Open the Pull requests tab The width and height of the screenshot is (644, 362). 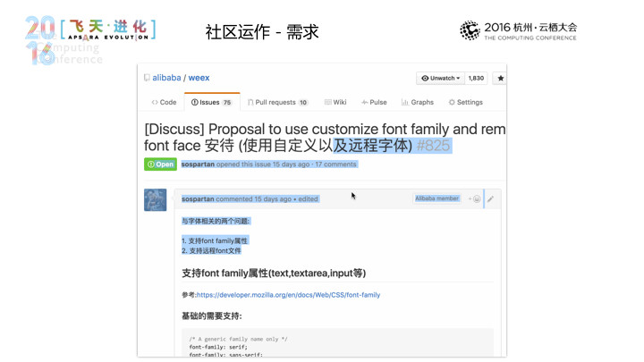click(277, 102)
